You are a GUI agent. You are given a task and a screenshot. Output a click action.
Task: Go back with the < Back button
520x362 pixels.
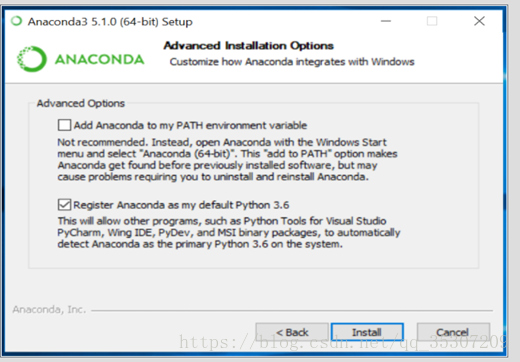pyautogui.click(x=292, y=332)
